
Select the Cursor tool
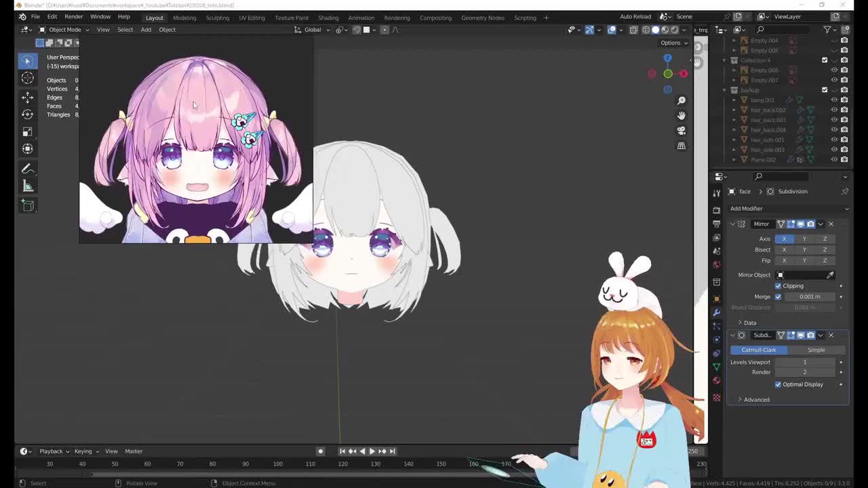pos(27,78)
